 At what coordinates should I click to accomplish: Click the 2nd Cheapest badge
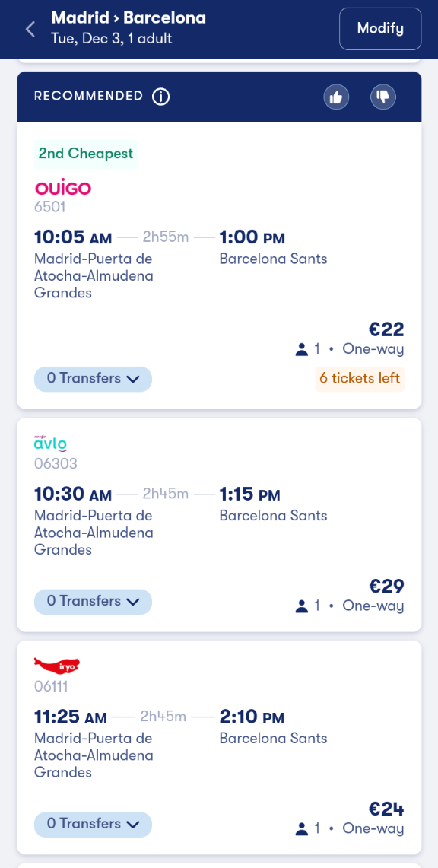86,154
